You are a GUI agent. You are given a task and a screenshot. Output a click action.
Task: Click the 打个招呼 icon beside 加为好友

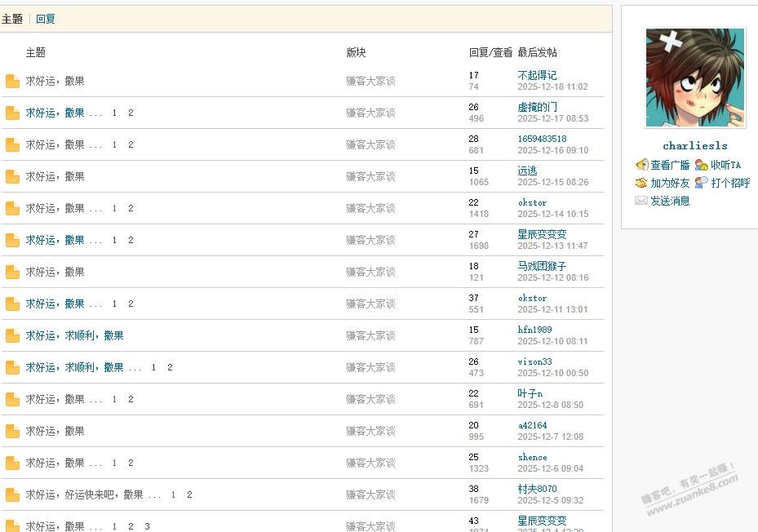(702, 183)
